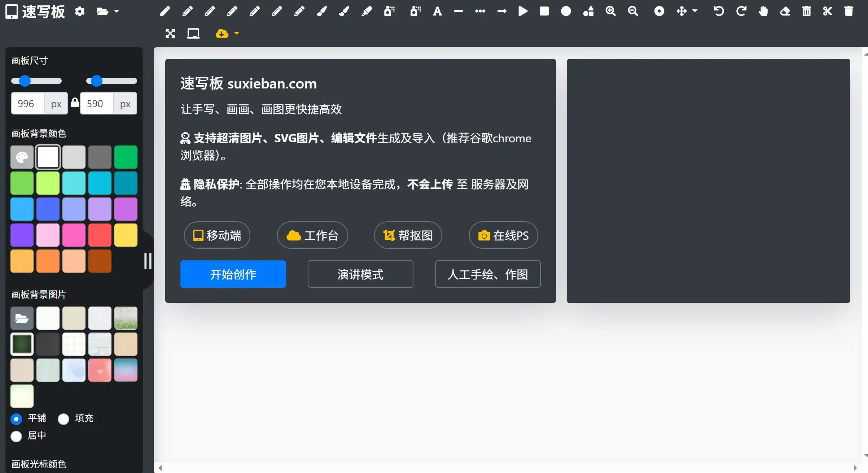Screen dimensions: 868x473
Task: Select the arrow line tool
Action: pos(502,11)
